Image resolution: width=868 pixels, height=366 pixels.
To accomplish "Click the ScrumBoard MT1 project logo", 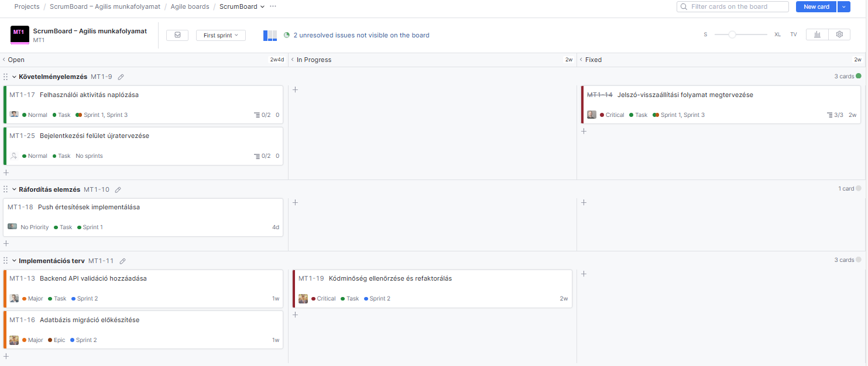I will (20, 35).
